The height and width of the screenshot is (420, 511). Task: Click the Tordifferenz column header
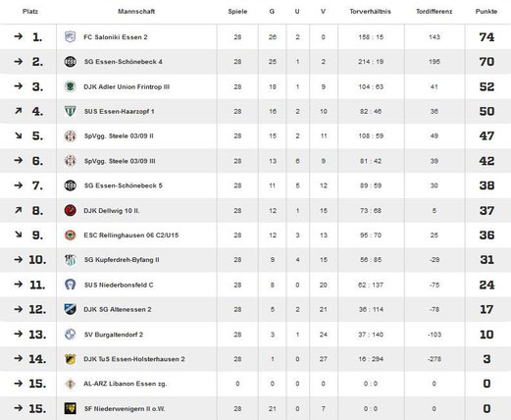tap(434, 12)
